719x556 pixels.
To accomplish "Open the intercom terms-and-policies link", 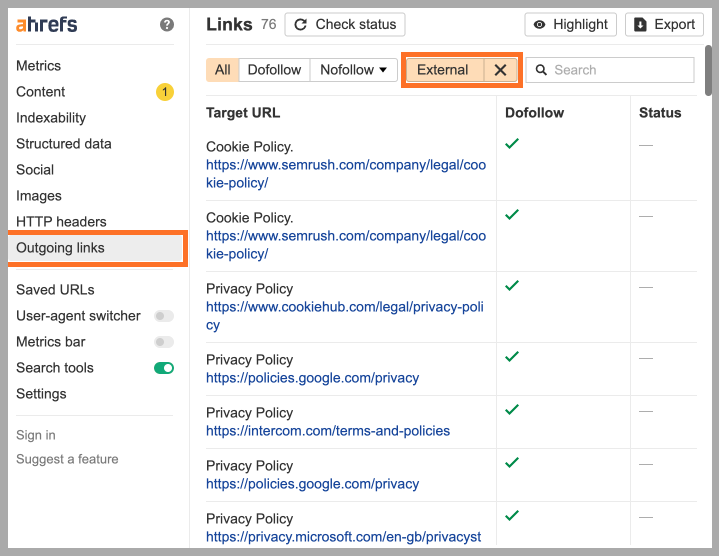I will tap(328, 431).
